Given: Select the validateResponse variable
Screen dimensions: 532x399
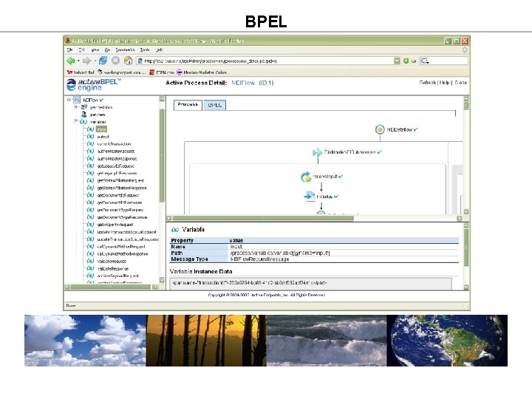Looking at the screenshot, I should pyautogui.click(x=113, y=268).
